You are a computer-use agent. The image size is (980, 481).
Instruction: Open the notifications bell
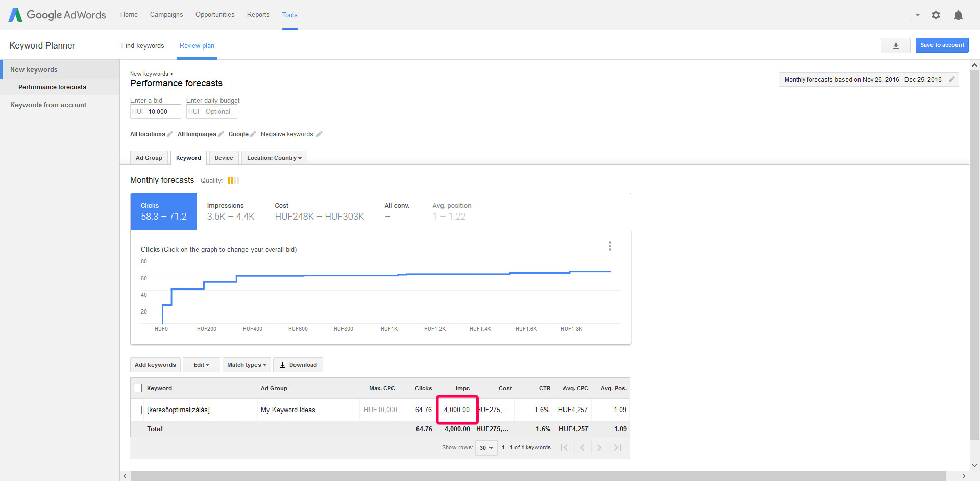(958, 15)
